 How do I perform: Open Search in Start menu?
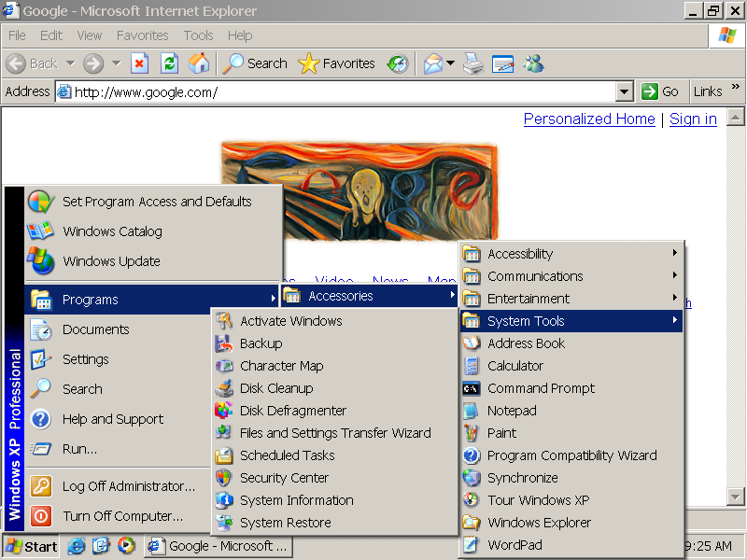point(118,389)
